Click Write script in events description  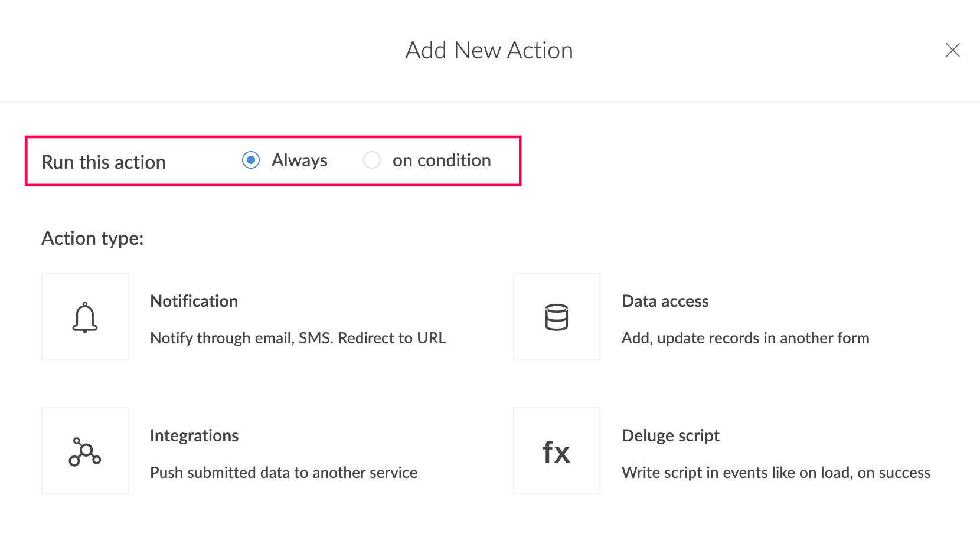(x=776, y=473)
